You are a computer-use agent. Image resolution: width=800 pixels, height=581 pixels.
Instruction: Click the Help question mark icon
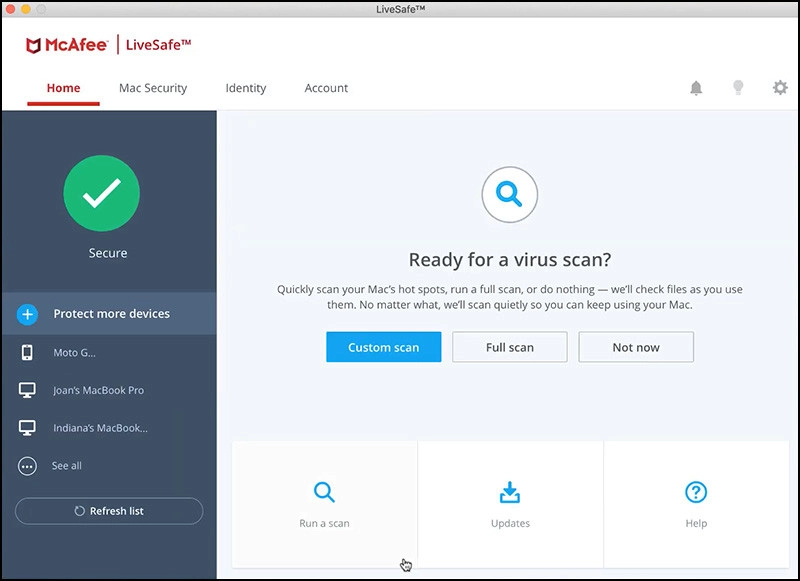(696, 492)
